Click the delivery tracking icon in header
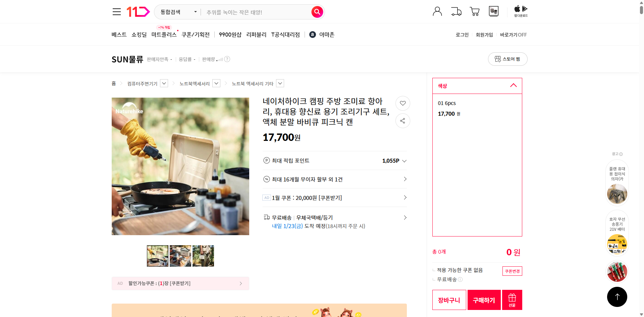The image size is (644, 317). coord(456,11)
